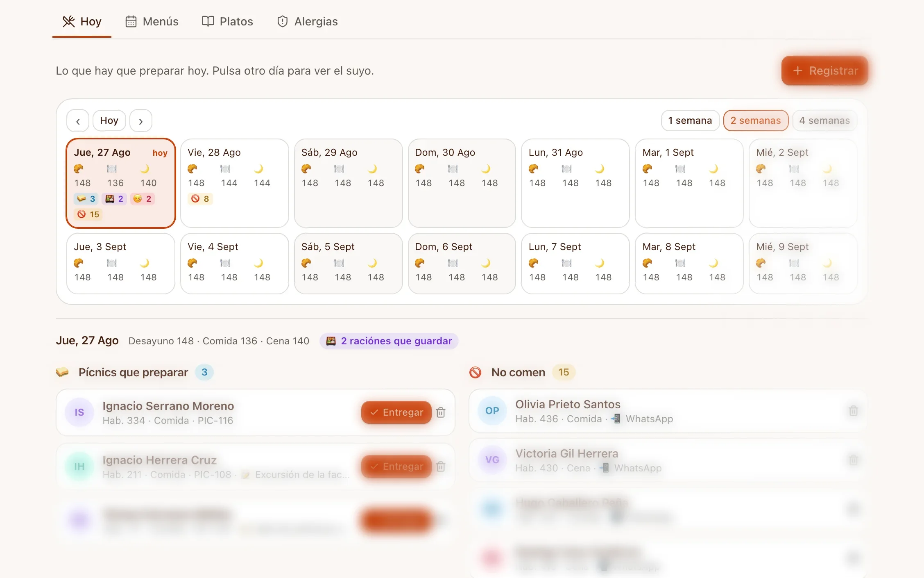Delete Ignacio Serrano Moreno's picnic entry
Screen dimensions: 924x578
point(441,412)
